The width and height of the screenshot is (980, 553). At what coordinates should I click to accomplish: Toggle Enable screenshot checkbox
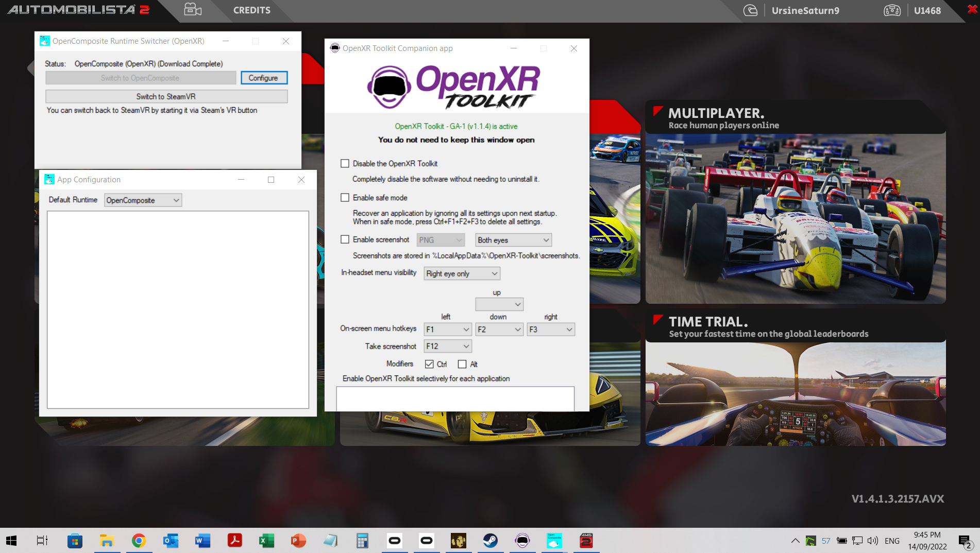pyautogui.click(x=345, y=239)
